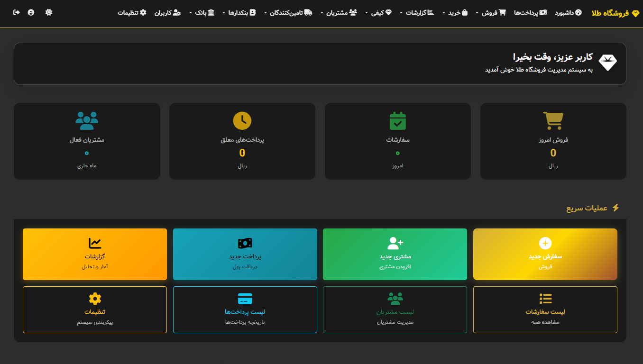Click the user profile icon
Image resolution: width=643 pixels, height=364 pixels.
pyautogui.click(x=31, y=12)
